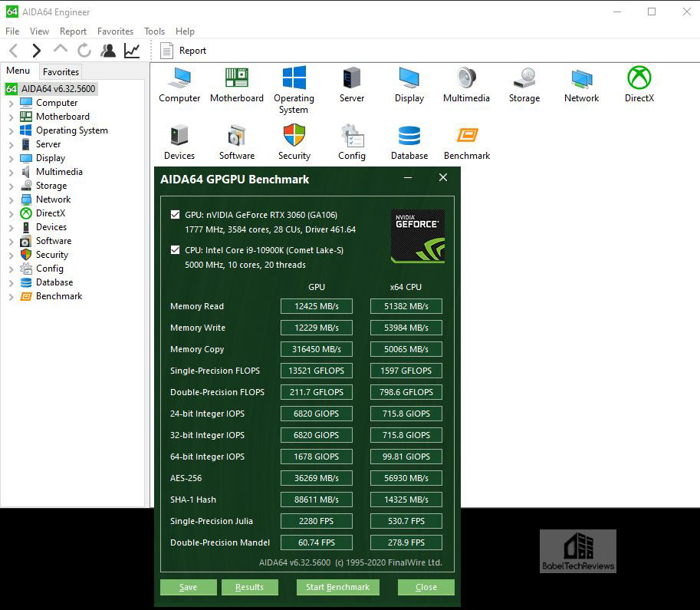This screenshot has height=610, width=700.
Task: Expand the Operating System tree node
Action: (12, 131)
